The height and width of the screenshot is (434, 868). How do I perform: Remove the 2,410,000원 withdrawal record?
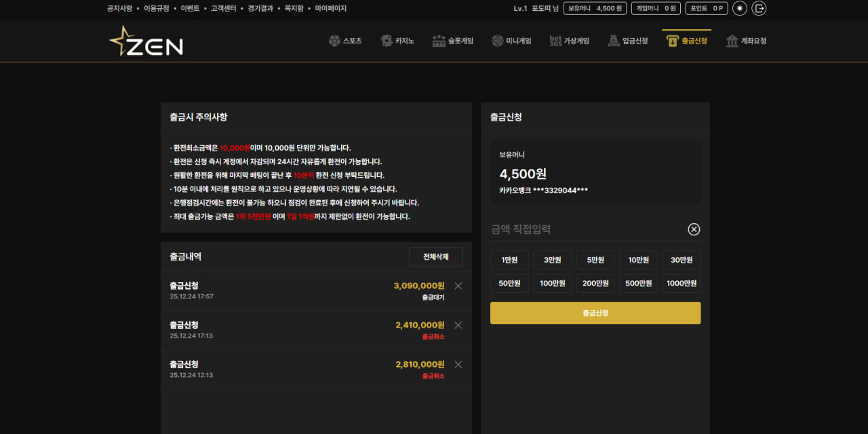(458, 325)
